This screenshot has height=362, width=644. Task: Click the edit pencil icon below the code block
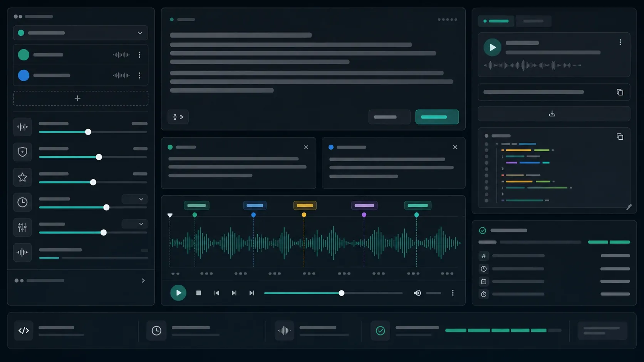tap(629, 207)
